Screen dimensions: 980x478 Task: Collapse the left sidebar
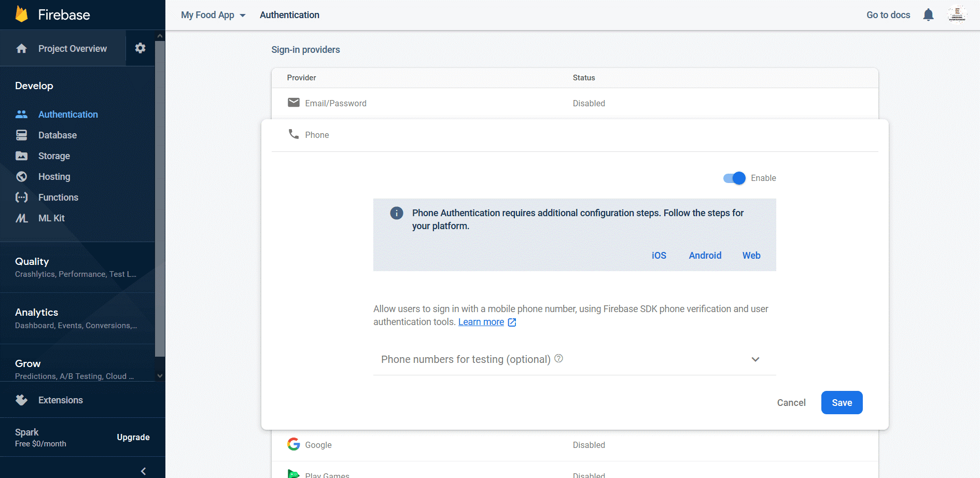coord(143,471)
